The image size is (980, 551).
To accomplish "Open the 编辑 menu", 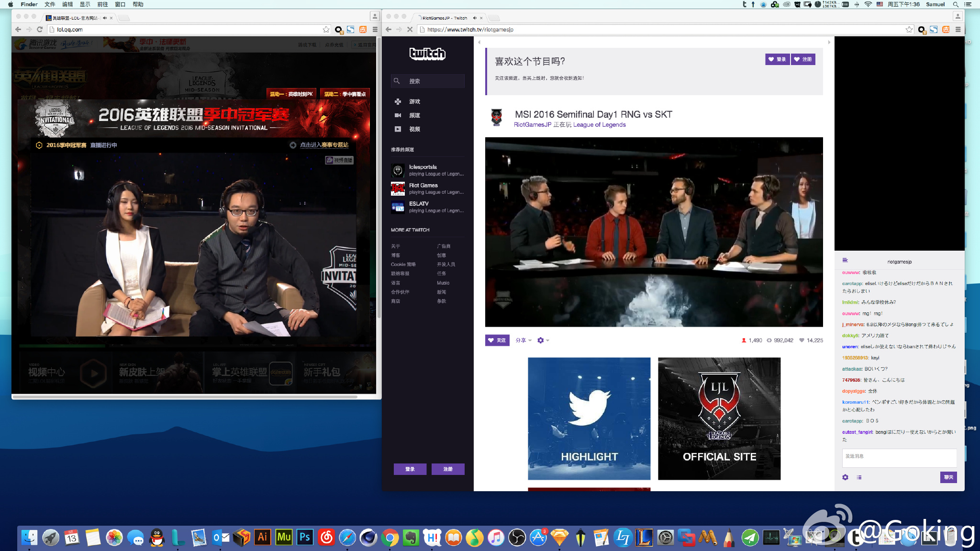I will [x=67, y=4].
